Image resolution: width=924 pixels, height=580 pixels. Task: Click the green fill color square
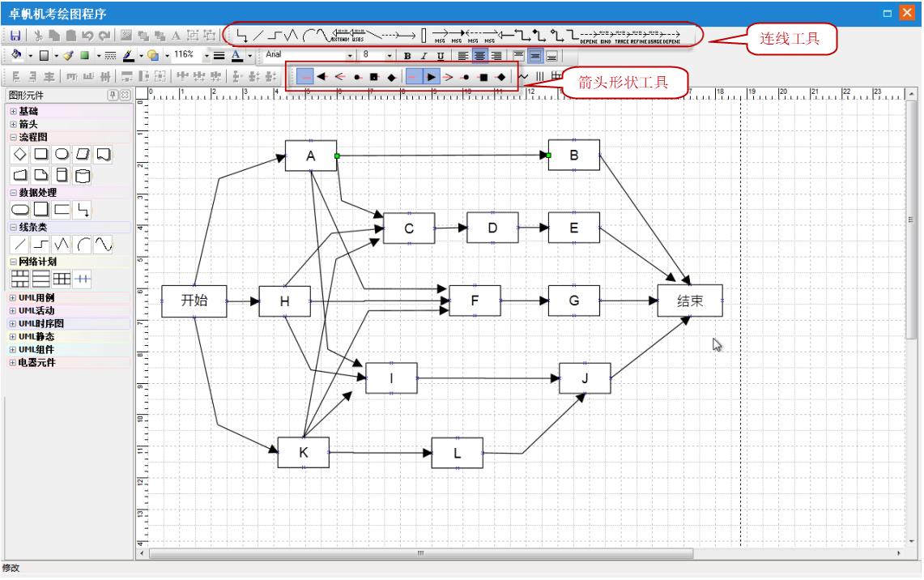(84, 55)
